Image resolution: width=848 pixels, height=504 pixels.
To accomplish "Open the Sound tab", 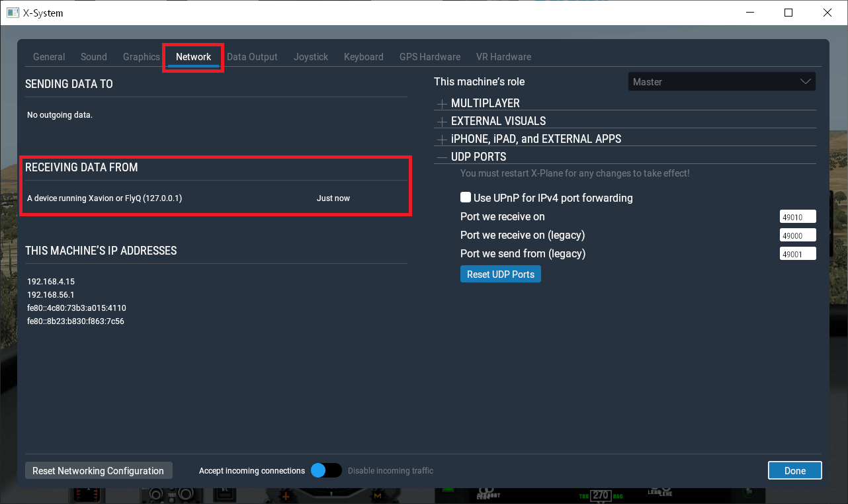I will (94, 57).
